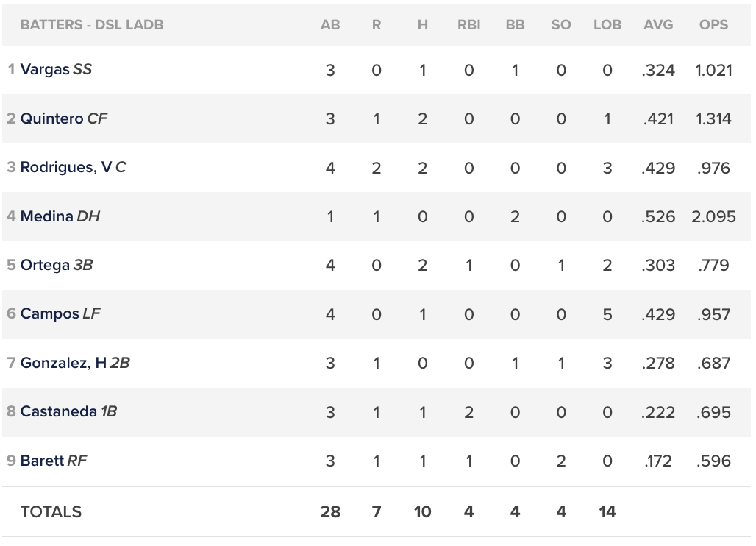Click the RBI column header
The image size is (756, 546).
pos(468,25)
